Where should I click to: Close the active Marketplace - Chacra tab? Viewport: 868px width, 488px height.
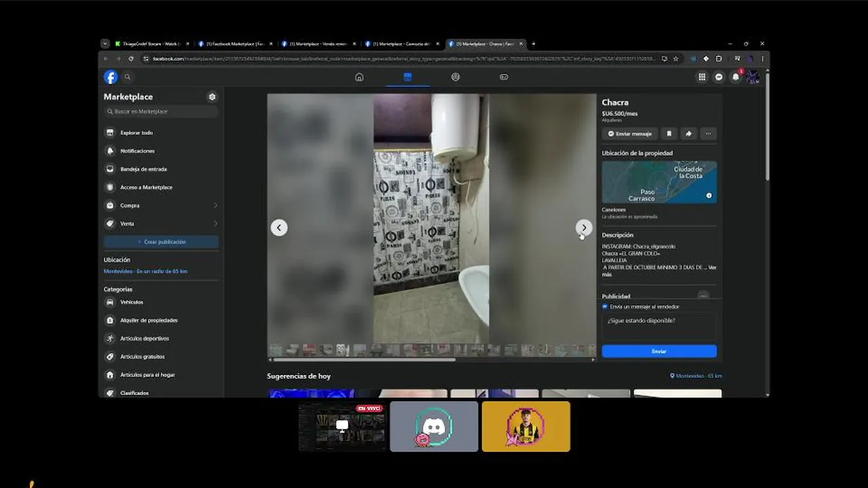pyautogui.click(x=521, y=44)
